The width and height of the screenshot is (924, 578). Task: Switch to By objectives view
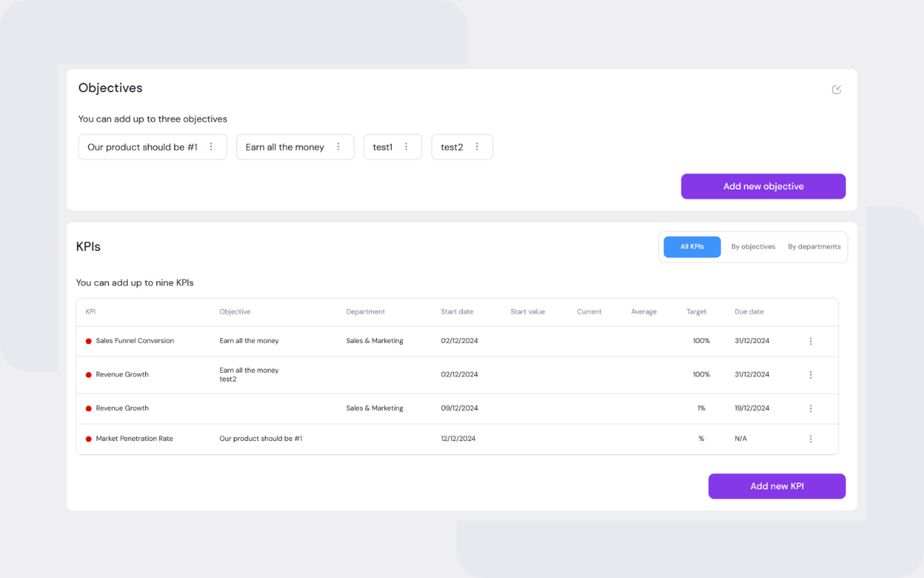click(753, 247)
